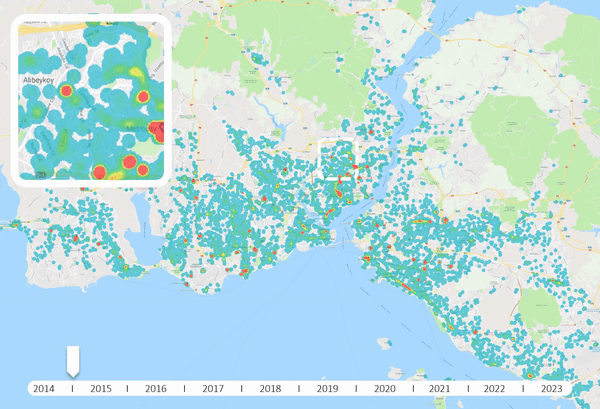
Task: Jump to 2022 on the timeline
Action: click(x=494, y=388)
